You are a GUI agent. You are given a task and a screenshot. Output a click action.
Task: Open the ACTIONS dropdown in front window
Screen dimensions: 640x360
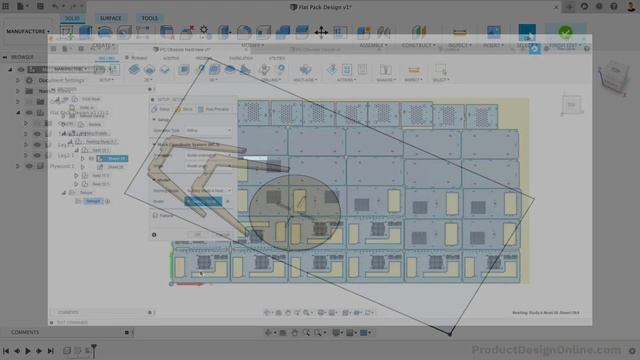[346, 80]
